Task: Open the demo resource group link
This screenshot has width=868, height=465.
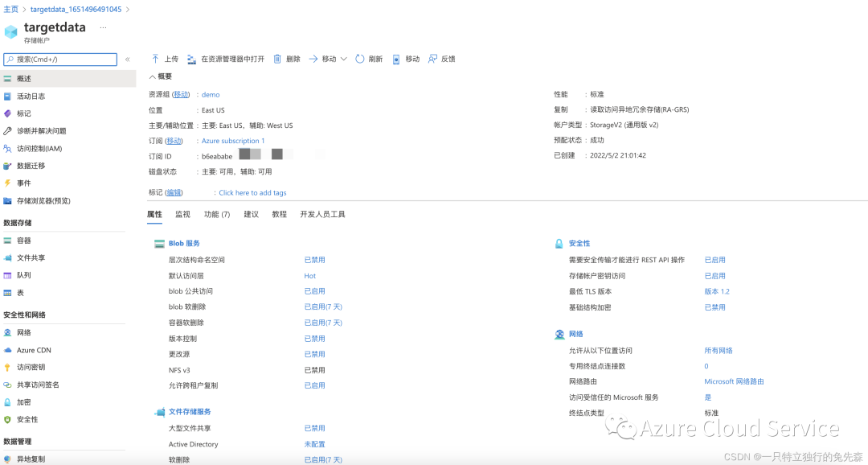Action: pyautogui.click(x=211, y=95)
